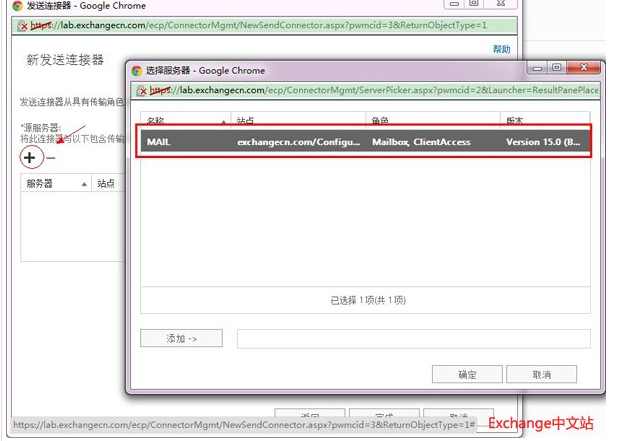
Task: Click 取消 in the server picker dialog
Action: point(541,374)
